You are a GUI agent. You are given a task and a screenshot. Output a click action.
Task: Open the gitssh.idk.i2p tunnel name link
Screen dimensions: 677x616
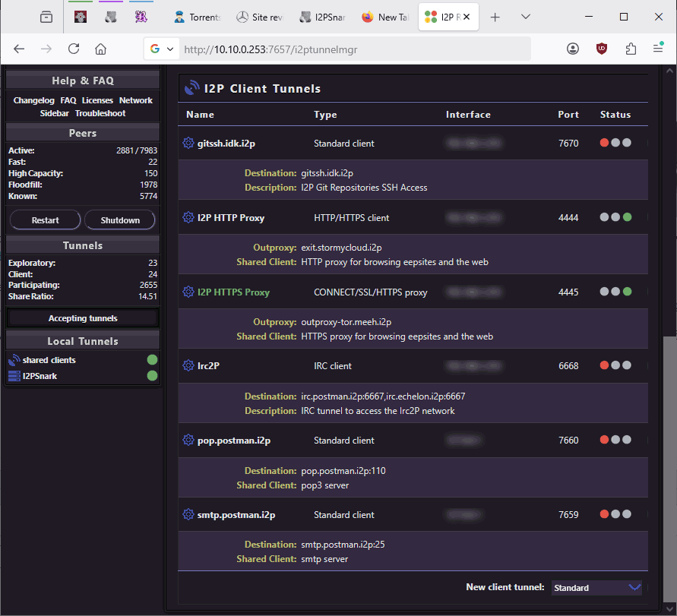pos(226,143)
